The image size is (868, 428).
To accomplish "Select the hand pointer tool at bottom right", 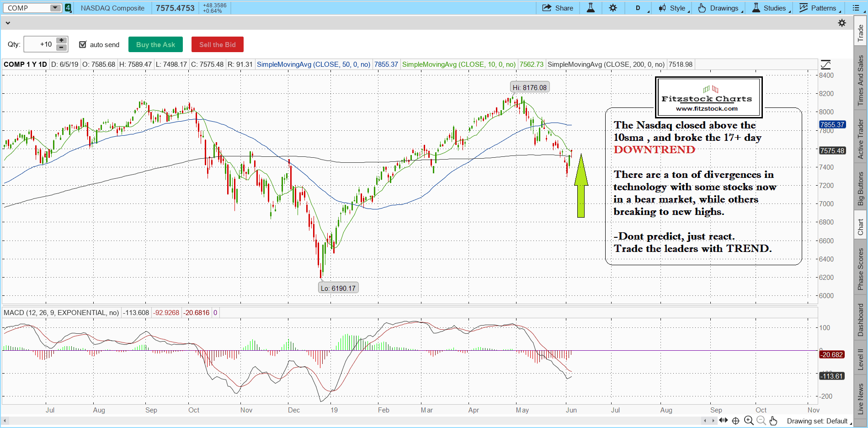I will click(x=773, y=421).
